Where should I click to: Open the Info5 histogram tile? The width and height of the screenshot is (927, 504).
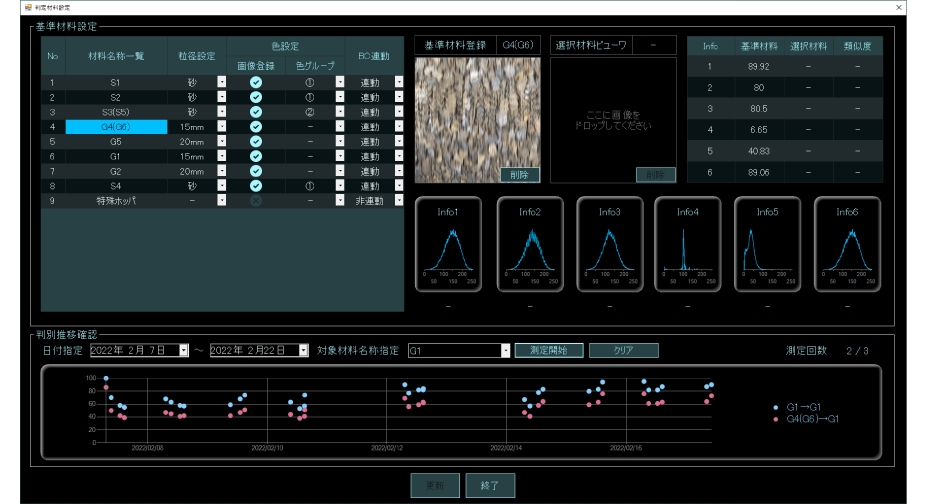[x=767, y=245]
